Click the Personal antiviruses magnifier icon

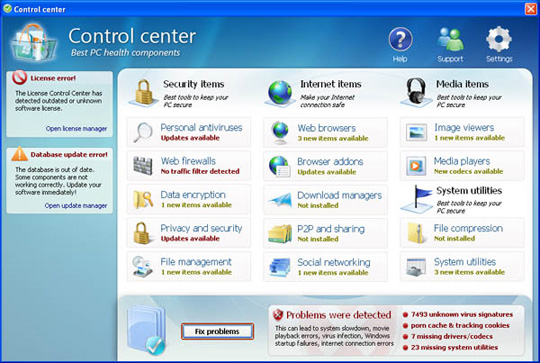(x=143, y=132)
